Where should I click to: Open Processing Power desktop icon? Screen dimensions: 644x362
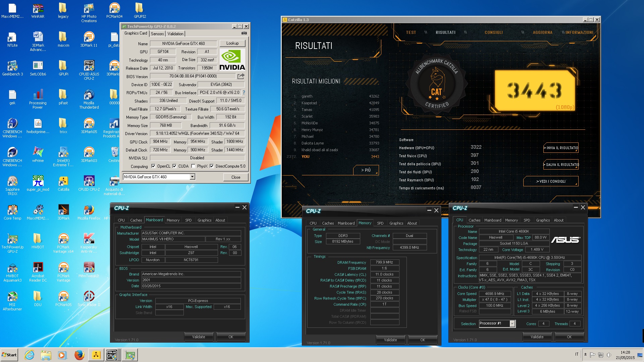[x=38, y=99]
